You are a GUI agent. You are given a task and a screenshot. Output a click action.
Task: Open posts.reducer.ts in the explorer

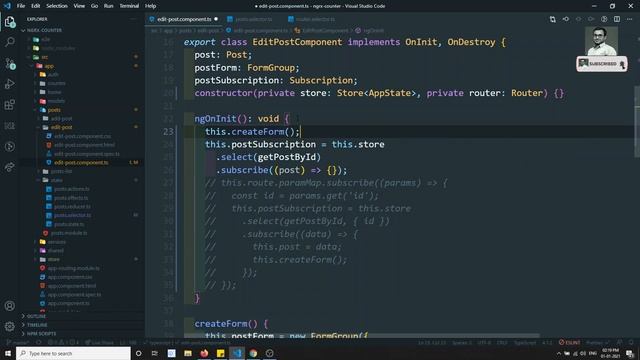[72, 207]
